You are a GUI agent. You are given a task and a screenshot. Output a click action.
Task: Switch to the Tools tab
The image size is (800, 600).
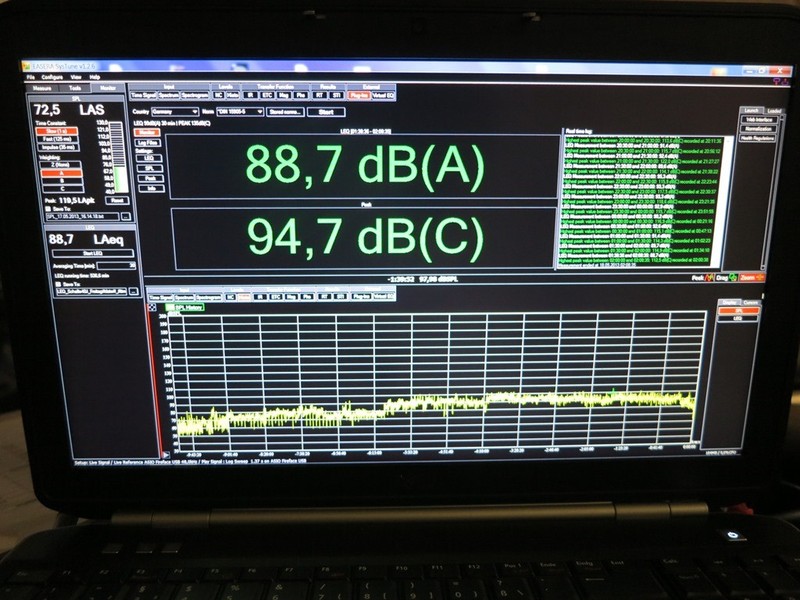coord(75,87)
